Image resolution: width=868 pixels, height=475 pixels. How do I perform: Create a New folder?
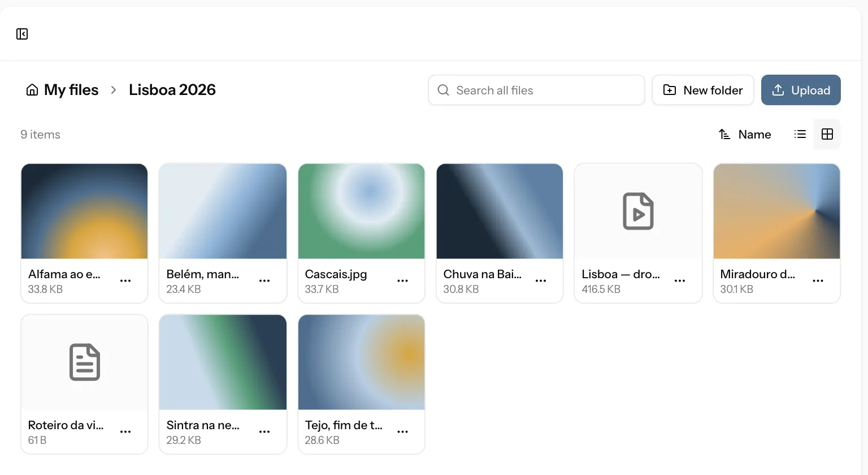point(703,90)
